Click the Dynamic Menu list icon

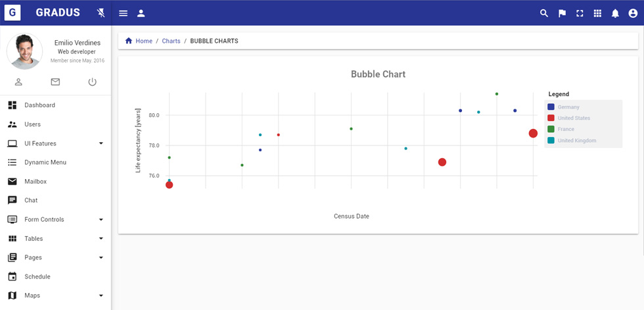tap(12, 163)
